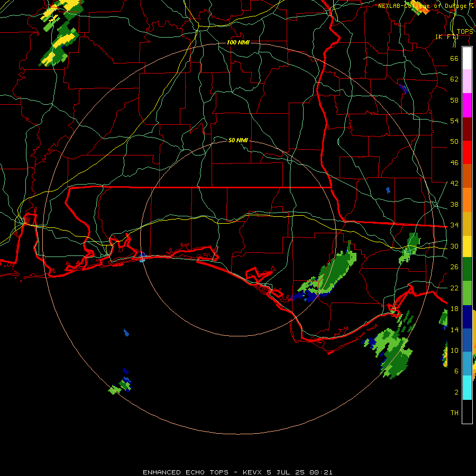This screenshot has height=476, width=476.
Task: Click the "66" legend value
Action: (454, 58)
